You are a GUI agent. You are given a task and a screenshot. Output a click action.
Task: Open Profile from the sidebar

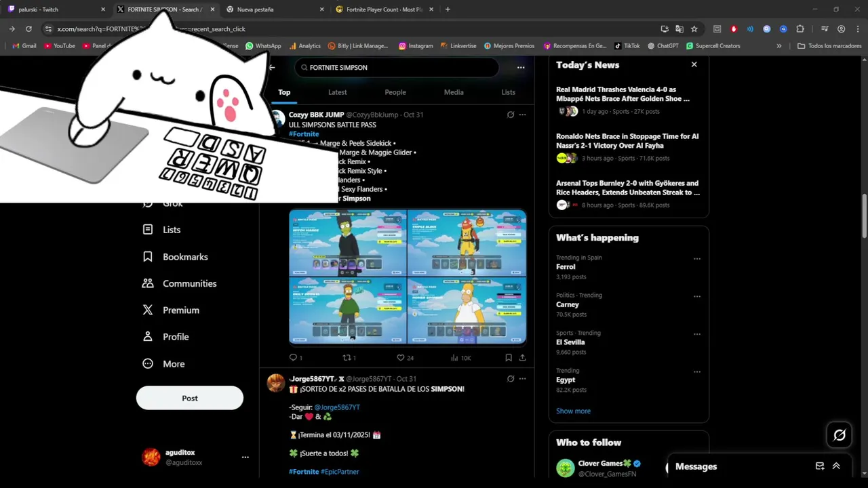pos(165,337)
